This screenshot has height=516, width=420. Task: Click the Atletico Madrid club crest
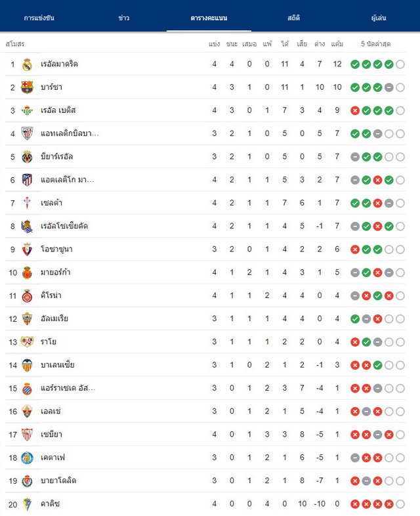pyautogui.click(x=27, y=180)
